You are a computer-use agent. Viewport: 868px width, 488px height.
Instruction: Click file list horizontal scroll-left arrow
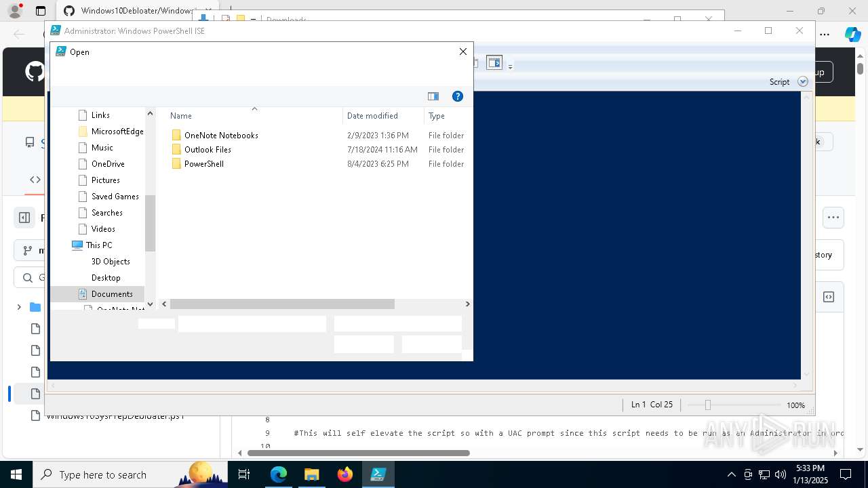click(x=163, y=304)
